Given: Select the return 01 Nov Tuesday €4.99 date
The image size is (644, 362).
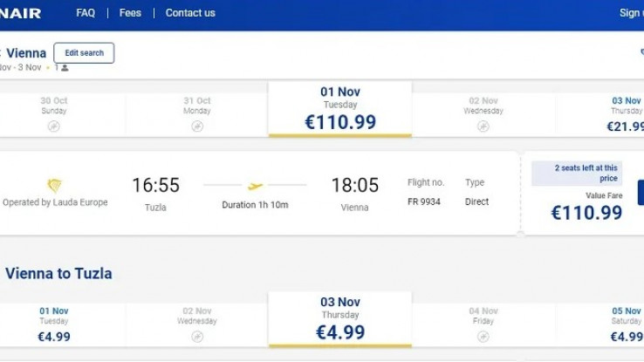Looking at the screenshot, I should [x=54, y=325].
